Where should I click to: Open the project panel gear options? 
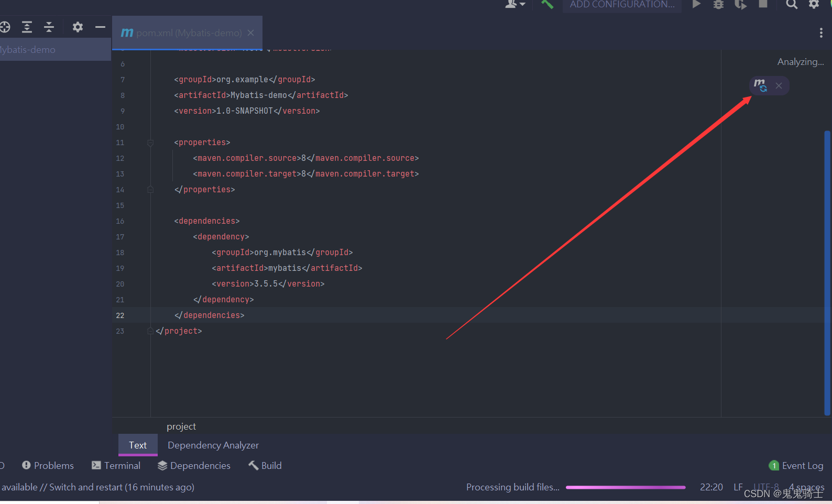(x=78, y=27)
